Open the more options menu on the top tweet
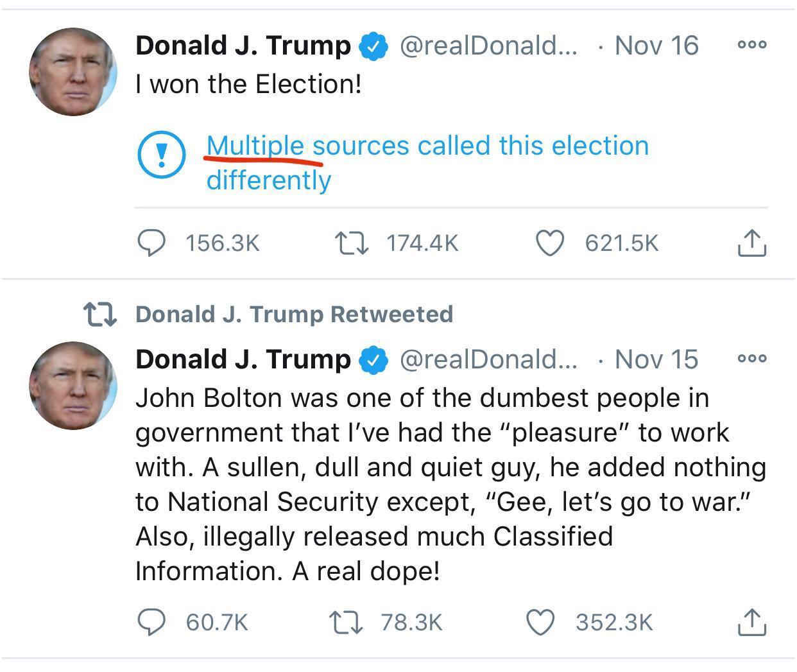Screen dimensions: 797x672 [753, 44]
